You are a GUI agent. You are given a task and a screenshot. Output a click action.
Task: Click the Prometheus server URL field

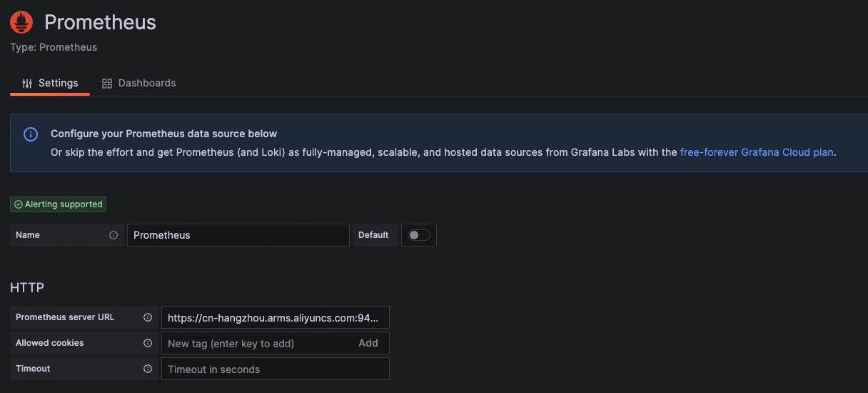[x=275, y=318]
